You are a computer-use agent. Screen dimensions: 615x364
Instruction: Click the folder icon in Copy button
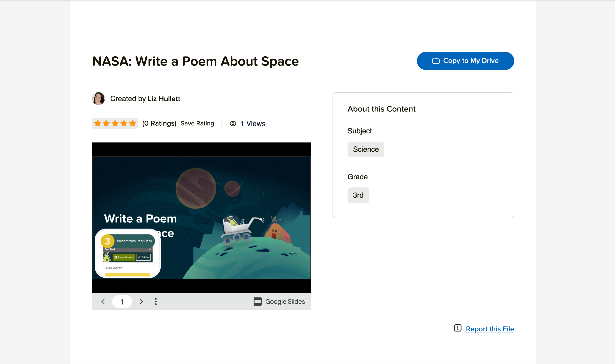point(436,61)
